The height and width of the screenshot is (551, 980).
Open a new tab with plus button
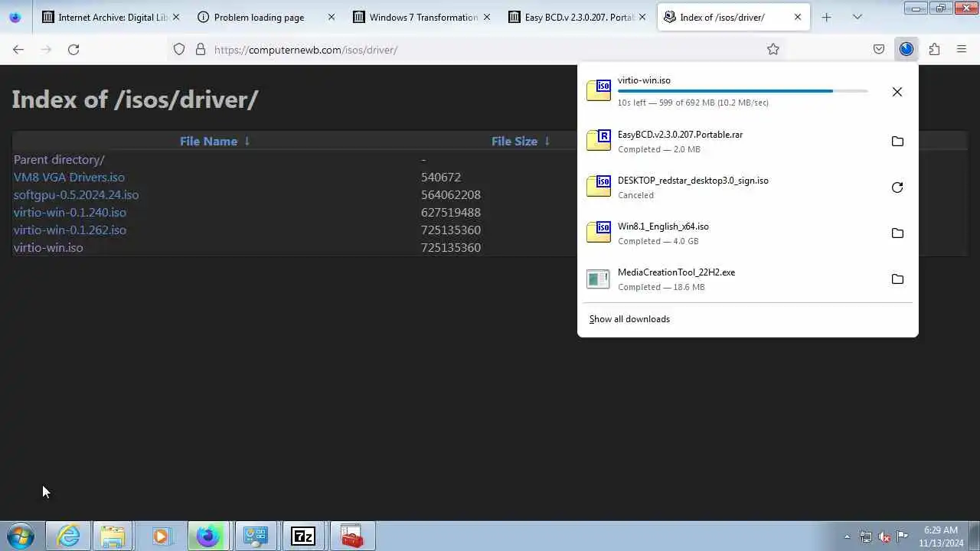826,17
